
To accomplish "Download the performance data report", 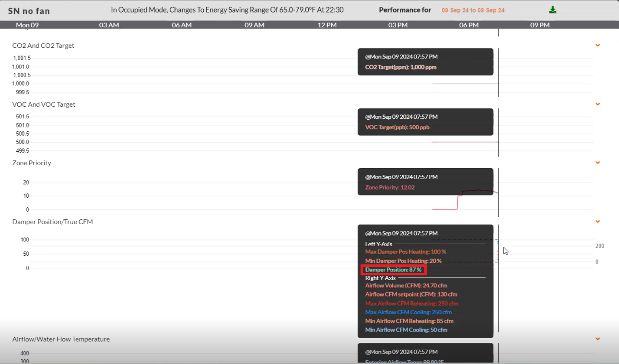I will [552, 10].
